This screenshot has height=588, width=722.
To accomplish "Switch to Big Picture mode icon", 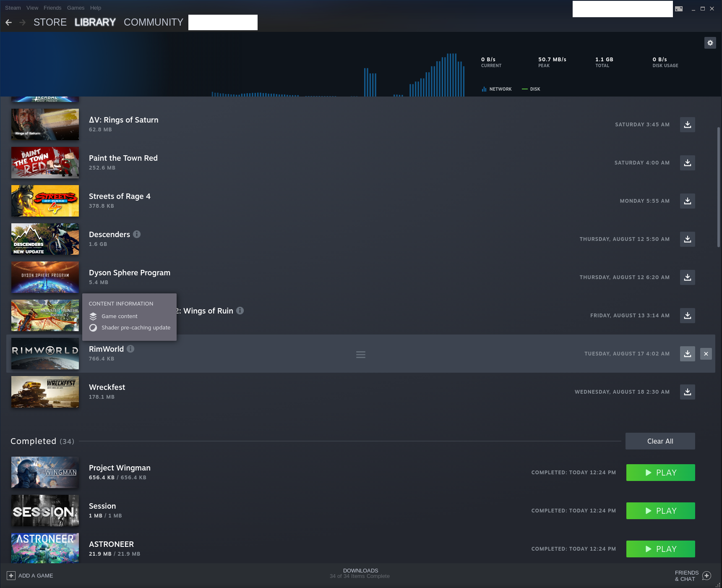I will pos(679,8).
